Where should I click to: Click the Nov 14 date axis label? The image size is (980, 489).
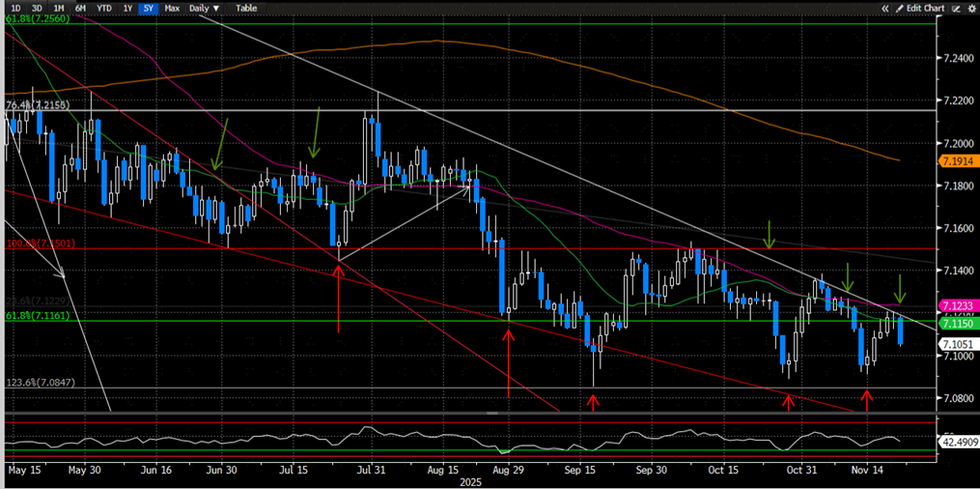coord(866,469)
